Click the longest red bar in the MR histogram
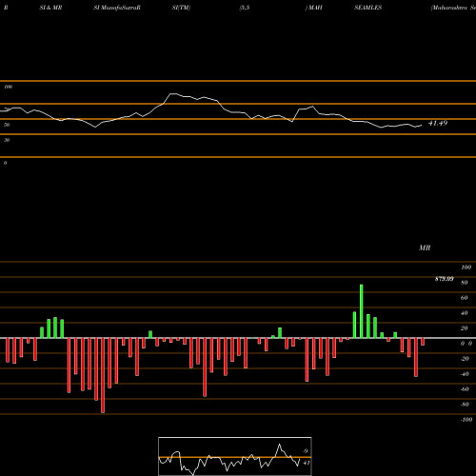The width and height of the screenshot is (476, 476). click(x=103, y=375)
